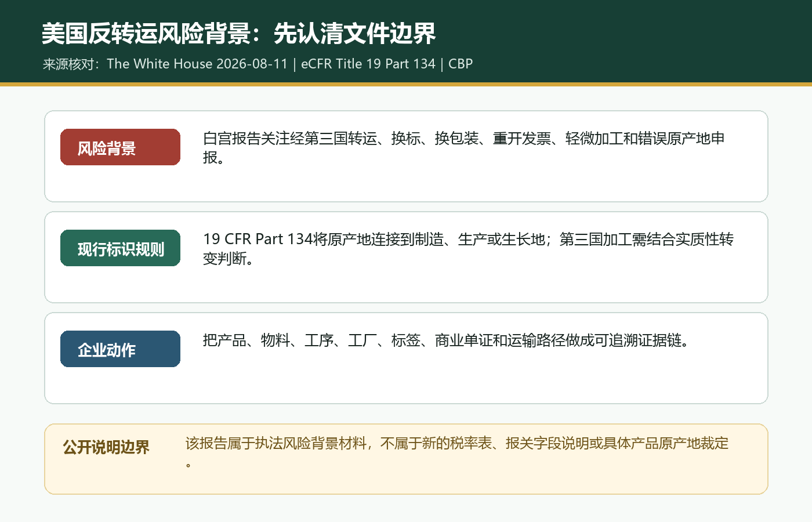Select the red 风险背景 label
812x522 pixels.
tap(120, 147)
